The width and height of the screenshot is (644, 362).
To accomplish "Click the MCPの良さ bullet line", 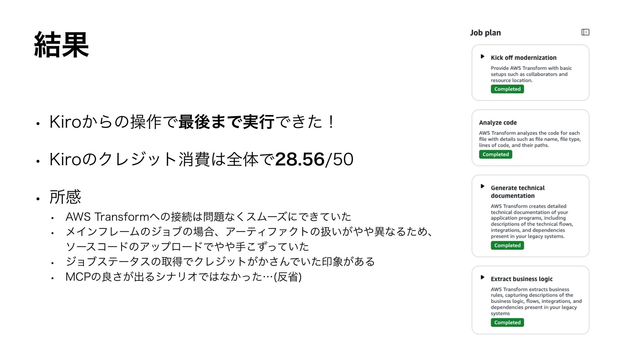I will [x=183, y=277].
